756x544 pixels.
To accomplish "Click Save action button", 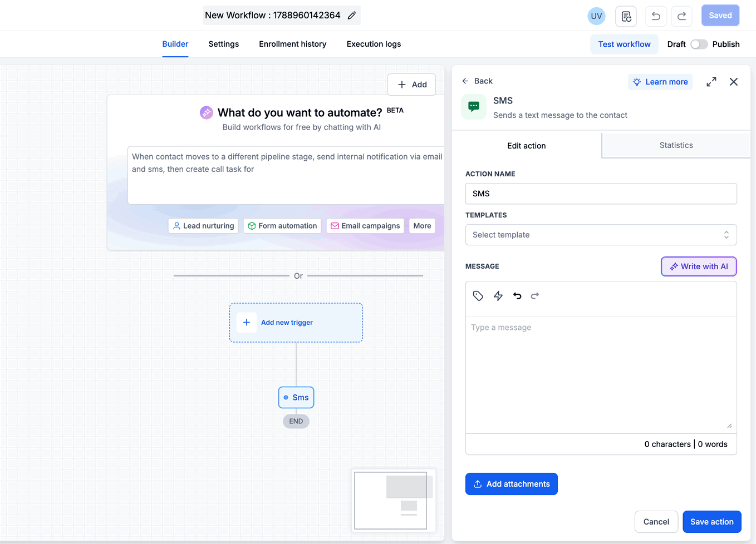I will 712,522.
